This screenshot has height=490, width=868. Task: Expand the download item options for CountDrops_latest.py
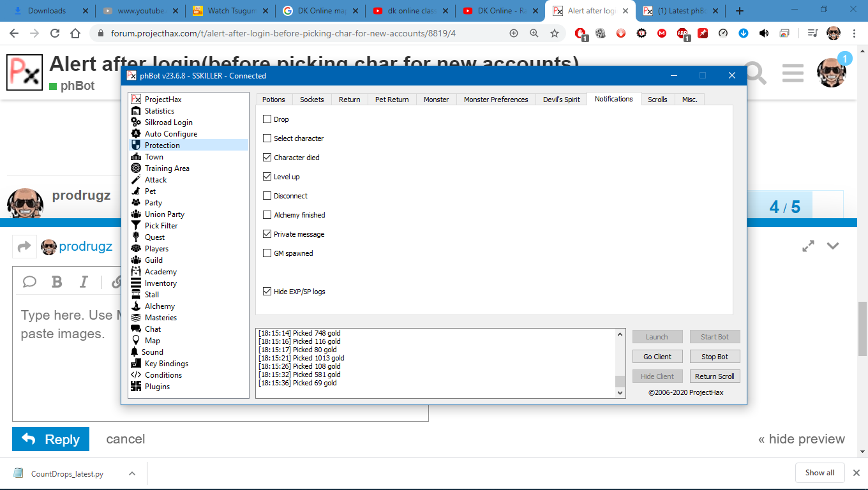(132, 473)
